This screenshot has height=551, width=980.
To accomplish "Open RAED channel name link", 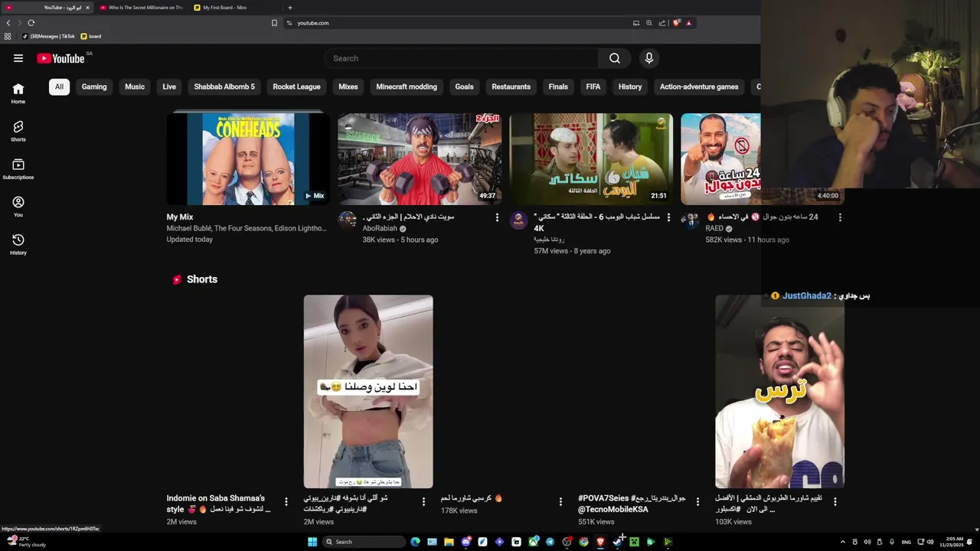I will pos(714,228).
